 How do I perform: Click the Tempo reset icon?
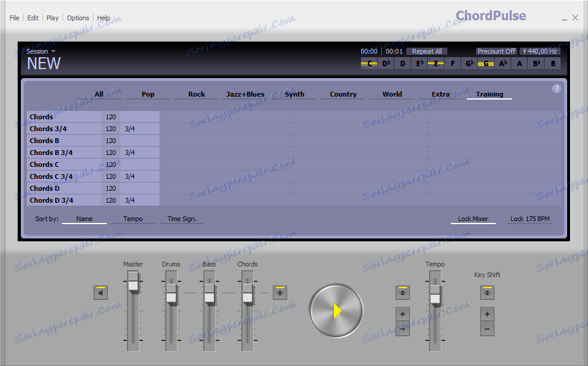click(402, 292)
